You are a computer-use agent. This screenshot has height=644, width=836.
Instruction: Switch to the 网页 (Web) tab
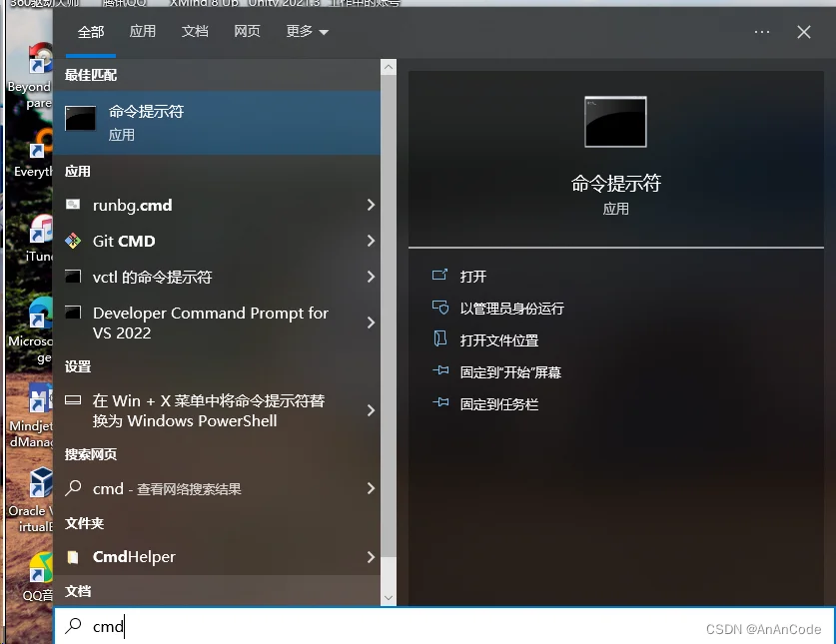247,32
